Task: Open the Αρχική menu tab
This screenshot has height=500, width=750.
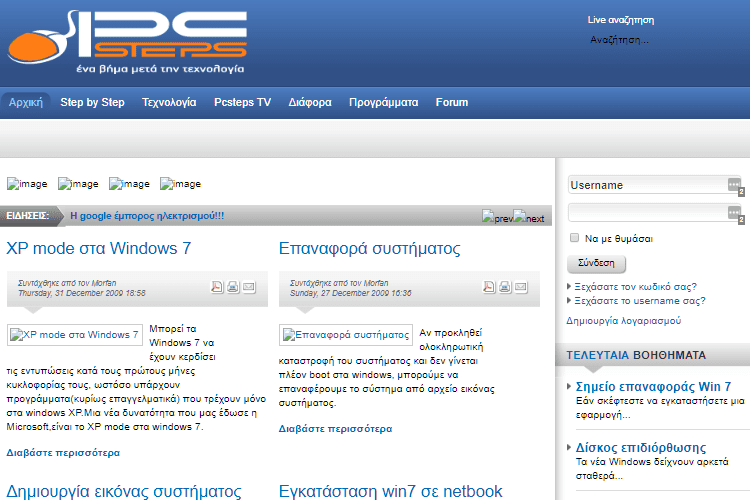Action: [x=26, y=102]
